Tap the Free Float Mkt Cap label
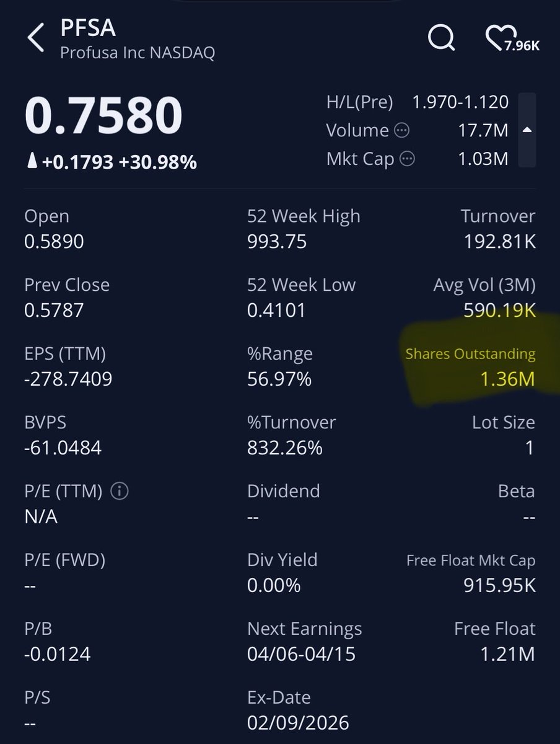The height and width of the screenshot is (744, 560). (x=471, y=561)
